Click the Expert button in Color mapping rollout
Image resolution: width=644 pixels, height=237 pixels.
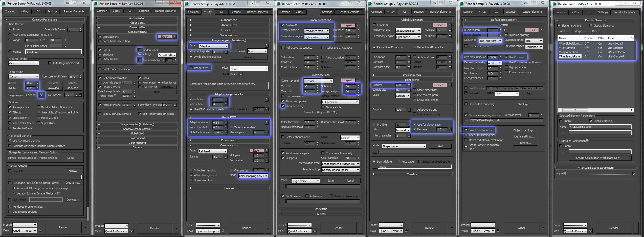pos(256,151)
